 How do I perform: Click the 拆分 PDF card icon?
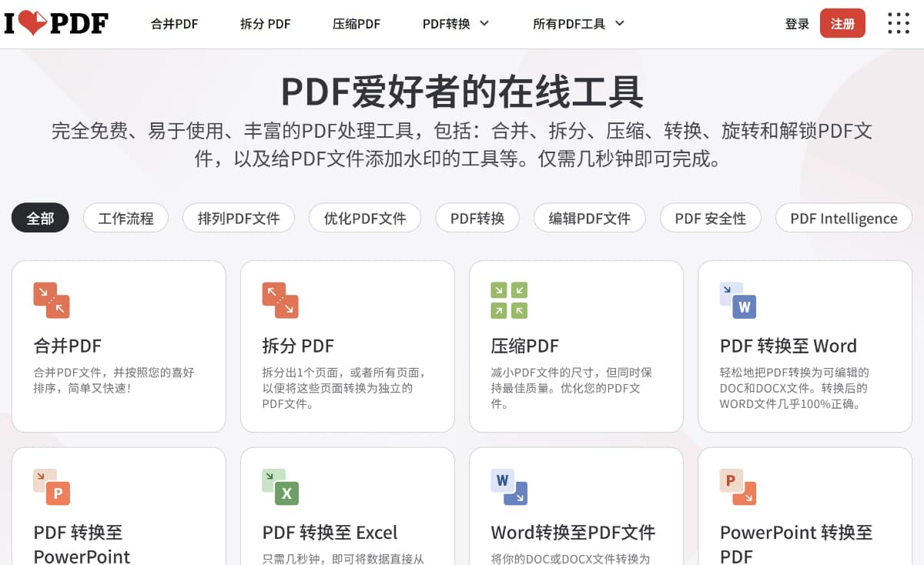pyautogui.click(x=280, y=300)
